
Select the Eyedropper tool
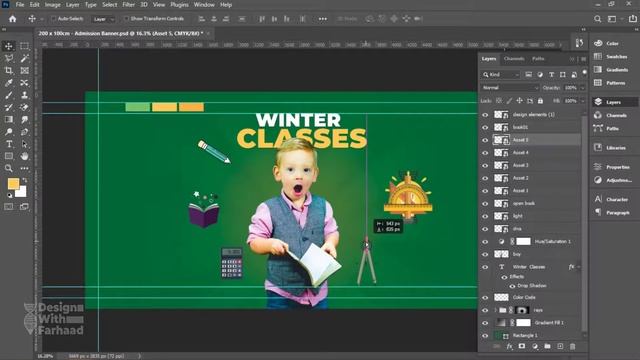click(x=9, y=82)
